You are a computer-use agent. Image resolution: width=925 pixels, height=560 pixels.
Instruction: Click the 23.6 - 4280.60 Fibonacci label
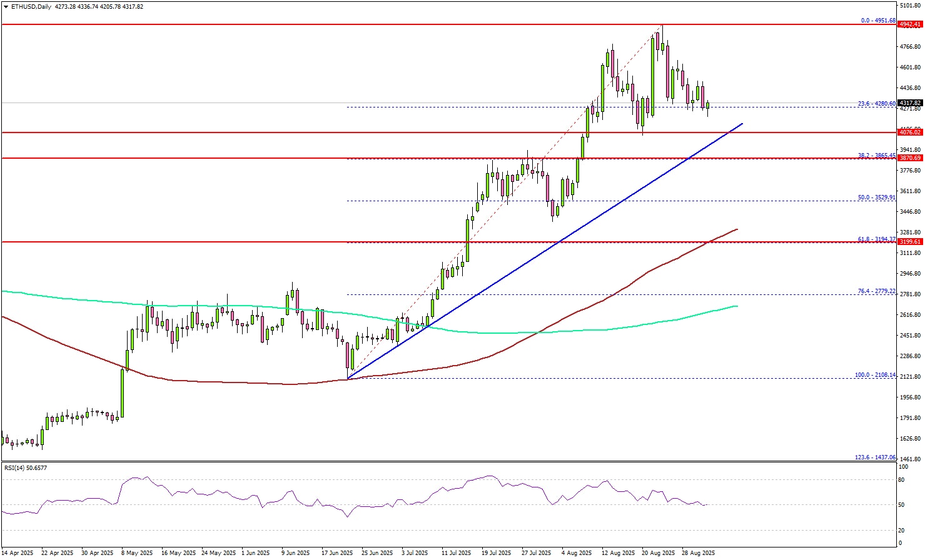click(x=876, y=104)
